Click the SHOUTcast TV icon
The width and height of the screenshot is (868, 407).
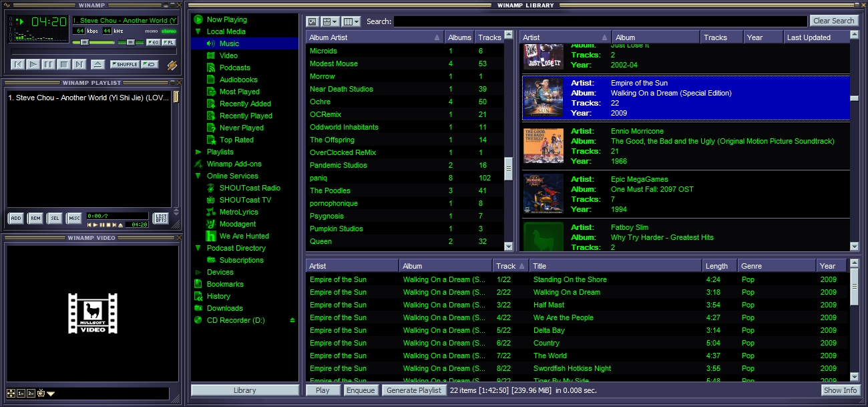pos(211,200)
